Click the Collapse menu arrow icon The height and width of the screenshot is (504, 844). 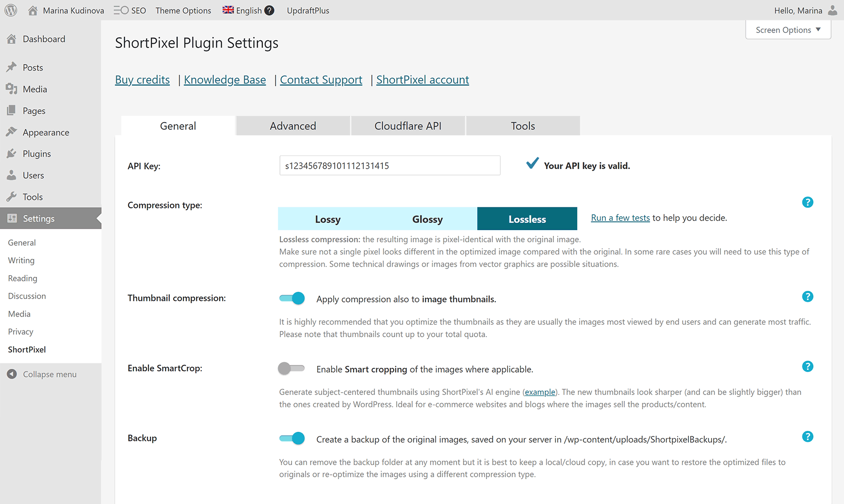(12, 374)
